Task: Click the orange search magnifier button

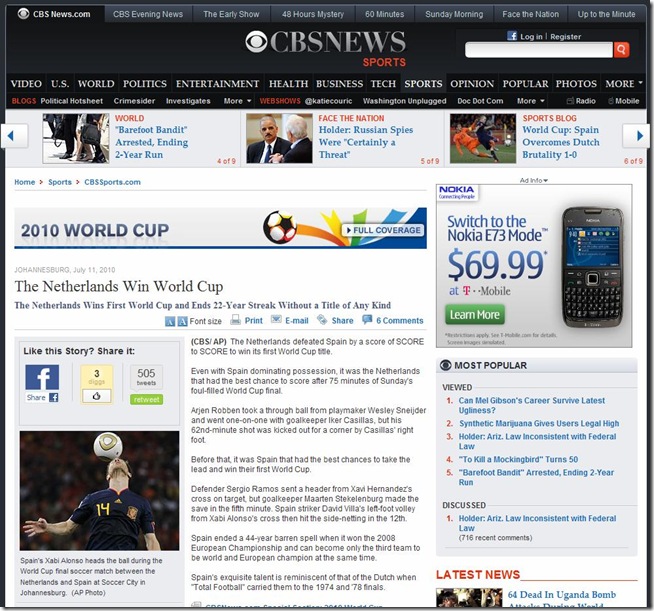Action: tap(621, 50)
